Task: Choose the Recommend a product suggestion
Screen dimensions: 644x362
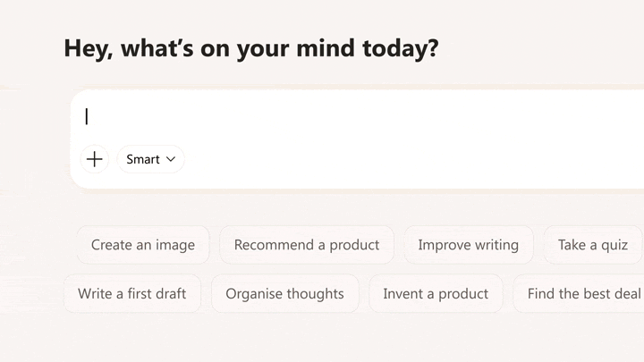Action: 306,245
